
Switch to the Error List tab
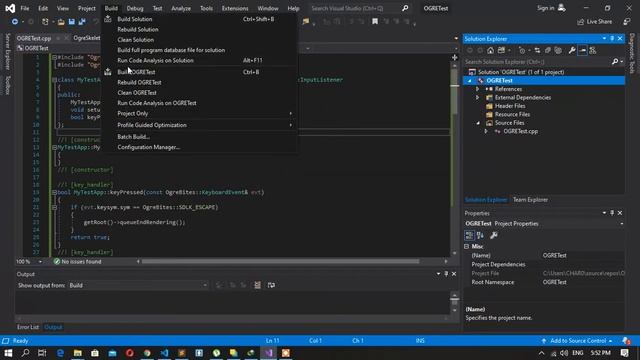coord(28,327)
